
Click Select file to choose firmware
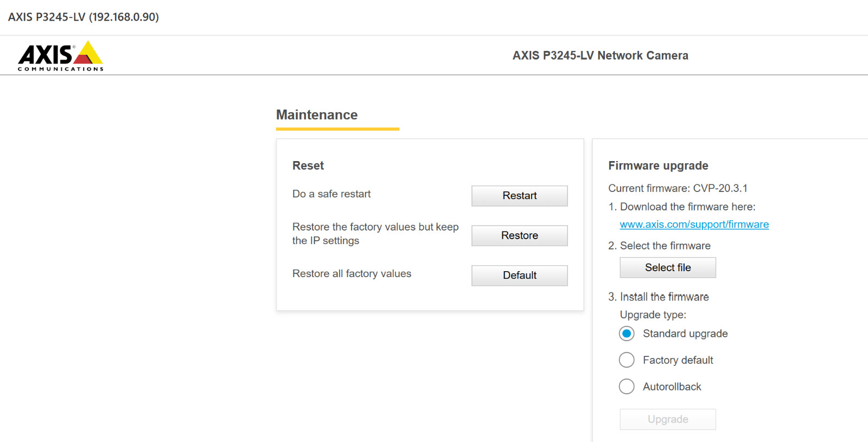668,267
